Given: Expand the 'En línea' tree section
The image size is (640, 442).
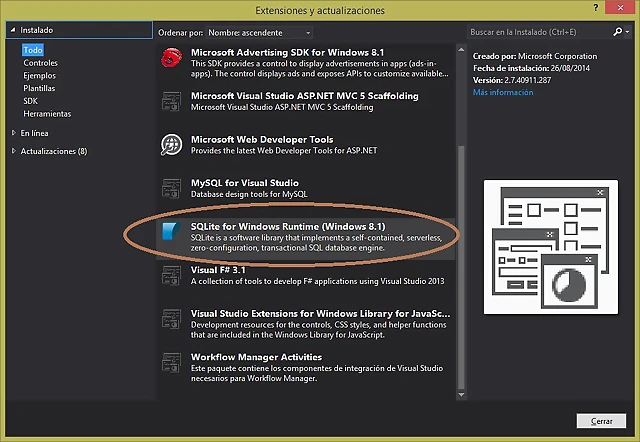Looking at the screenshot, I should point(13,133).
